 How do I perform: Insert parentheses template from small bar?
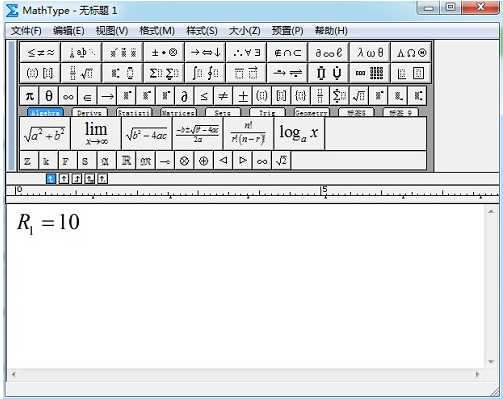click(x=262, y=96)
